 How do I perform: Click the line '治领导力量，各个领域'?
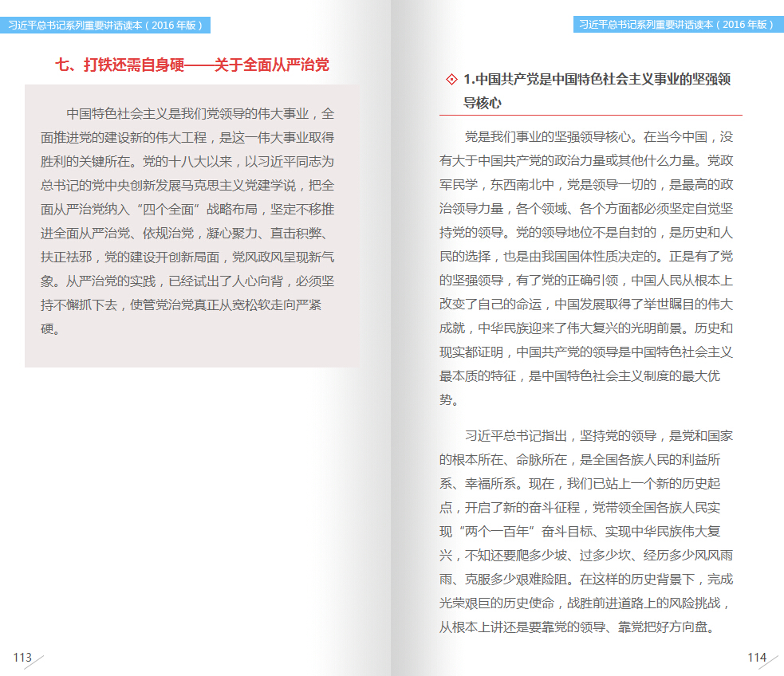click(503, 208)
